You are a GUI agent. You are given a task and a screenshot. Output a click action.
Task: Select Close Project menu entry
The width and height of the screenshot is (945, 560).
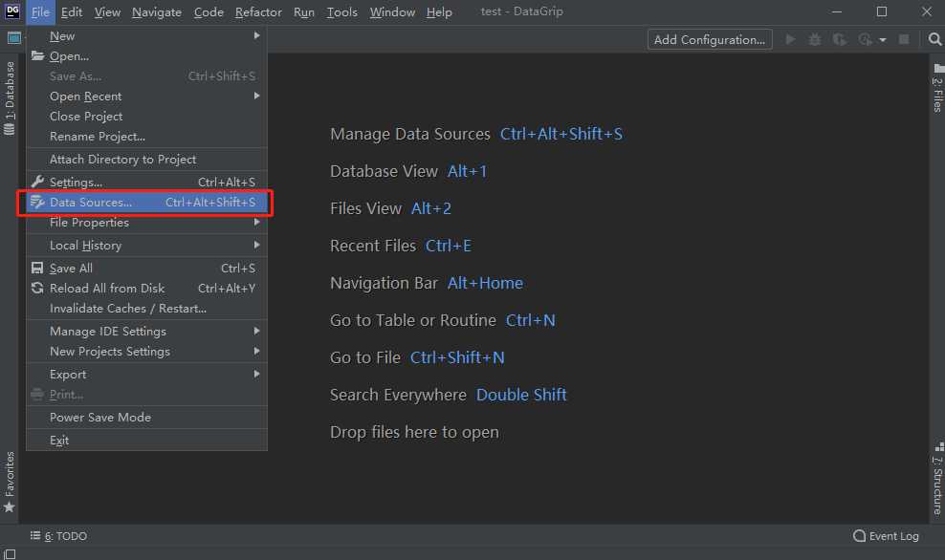coord(146,117)
